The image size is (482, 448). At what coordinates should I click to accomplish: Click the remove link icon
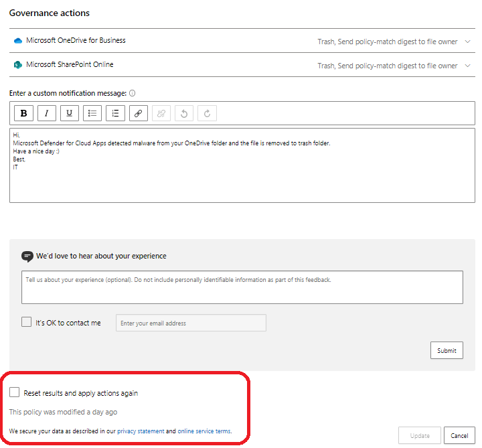tap(161, 113)
